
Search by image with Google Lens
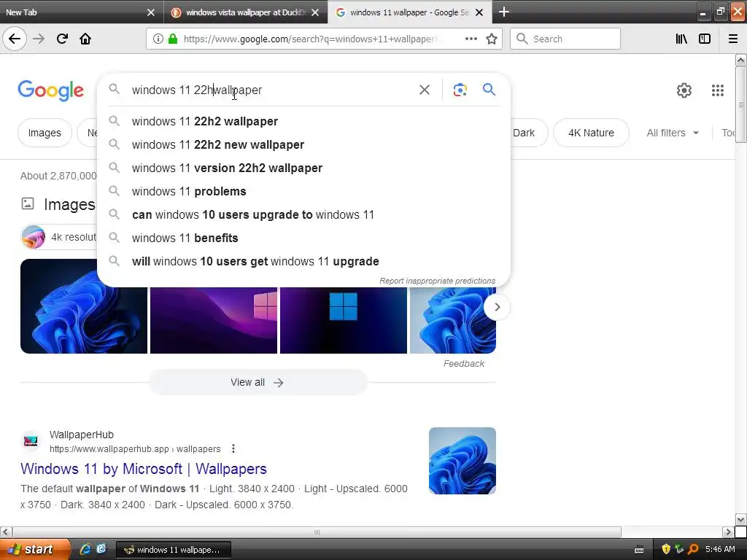coord(460,90)
